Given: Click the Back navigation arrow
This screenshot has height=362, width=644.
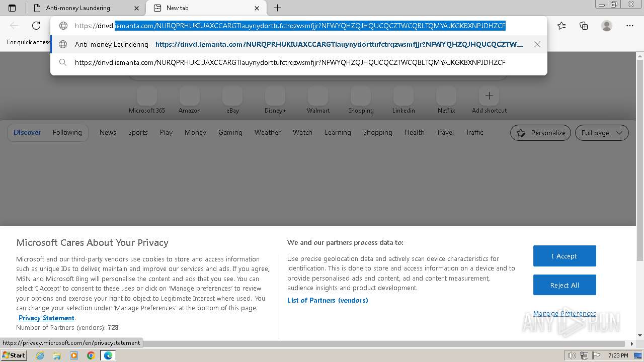Looking at the screenshot, I should pos(14,26).
